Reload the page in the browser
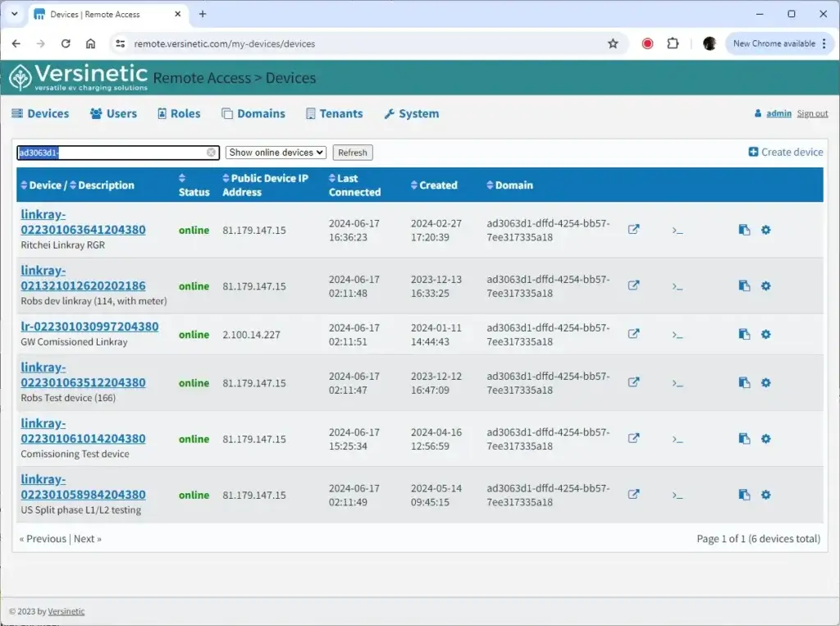 (x=66, y=43)
